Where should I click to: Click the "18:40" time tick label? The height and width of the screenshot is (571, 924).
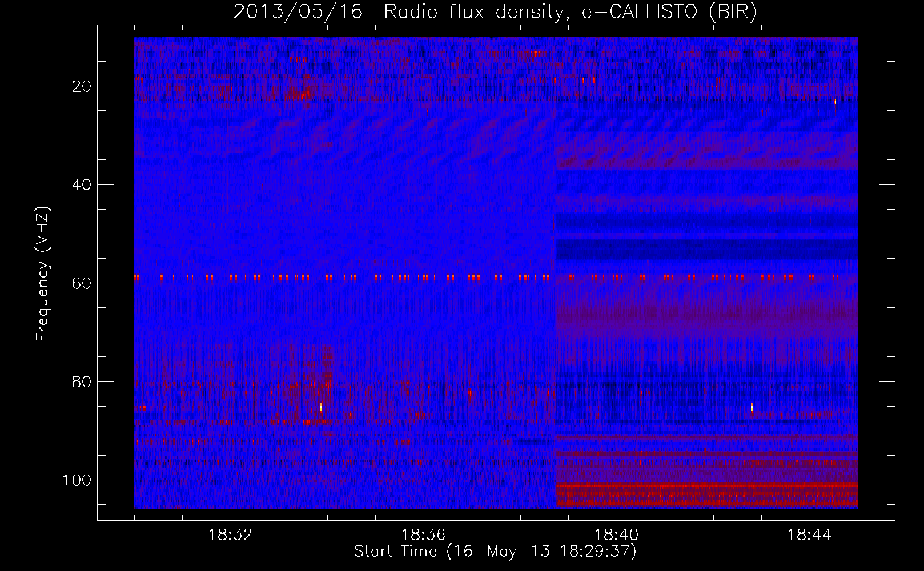coord(617,535)
